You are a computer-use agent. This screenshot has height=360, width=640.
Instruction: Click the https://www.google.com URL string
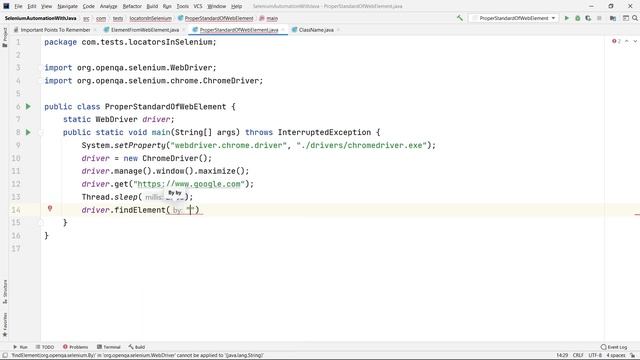click(189, 184)
